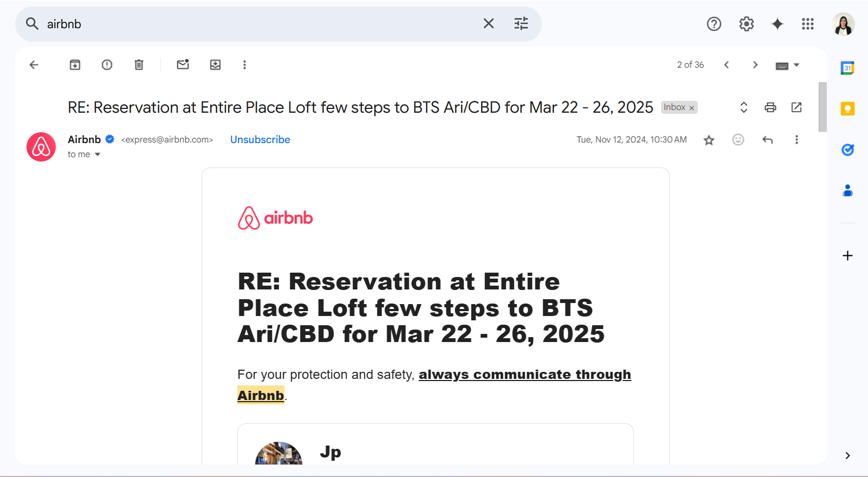Viewport: 868px width, 477px height.
Task: Open 'always communicate through Airbnb' link
Action: click(524, 375)
